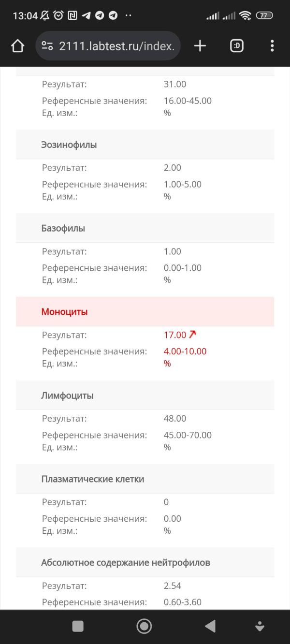Image resolution: width=290 pixels, height=644 pixels.
Task: Select the highlighted Моноциты header
Action: [145, 312]
